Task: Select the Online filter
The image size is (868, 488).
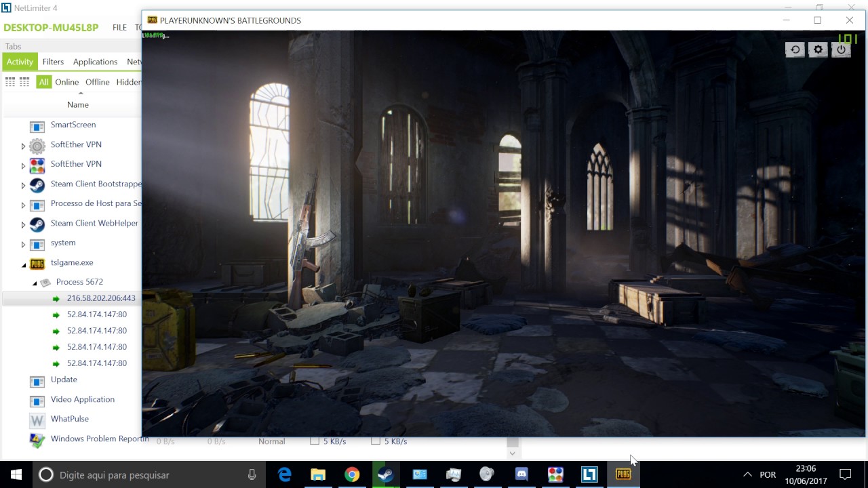Action: pyautogui.click(x=67, y=82)
